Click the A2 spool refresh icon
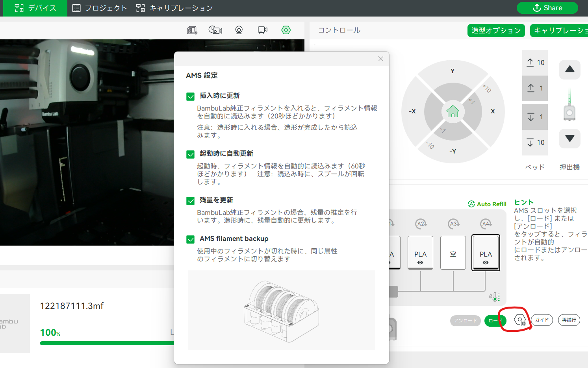 pyautogui.click(x=420, y=223)
